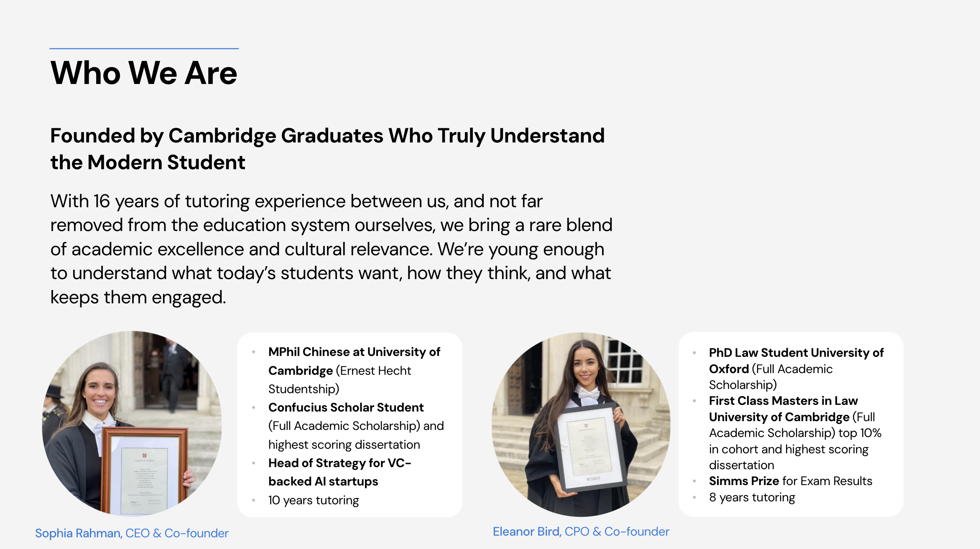Select the Who We Are title
This screenshot has width=980, height=549.
click(x=144, y=73)
